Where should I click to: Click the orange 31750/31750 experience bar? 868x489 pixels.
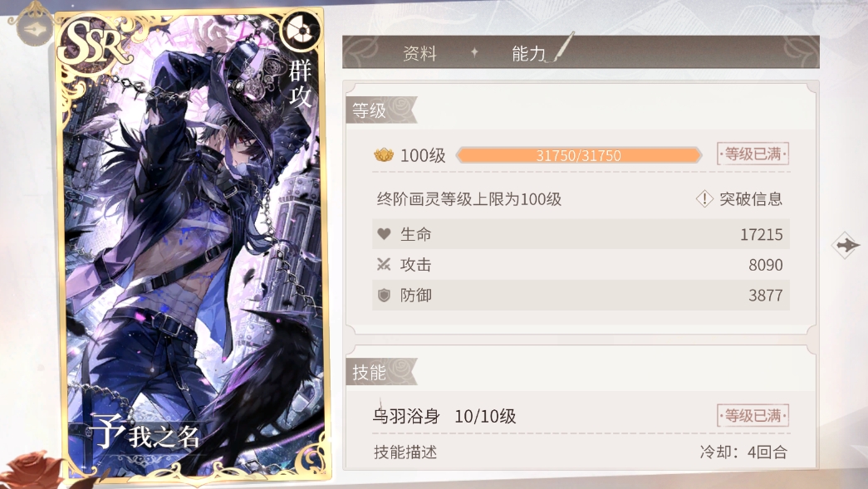click(578, 155)
